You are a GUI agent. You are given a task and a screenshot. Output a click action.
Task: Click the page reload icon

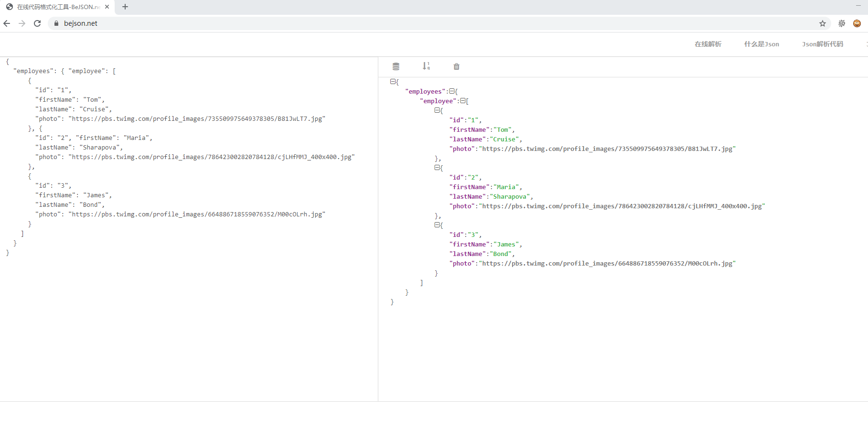pos(37,23)
